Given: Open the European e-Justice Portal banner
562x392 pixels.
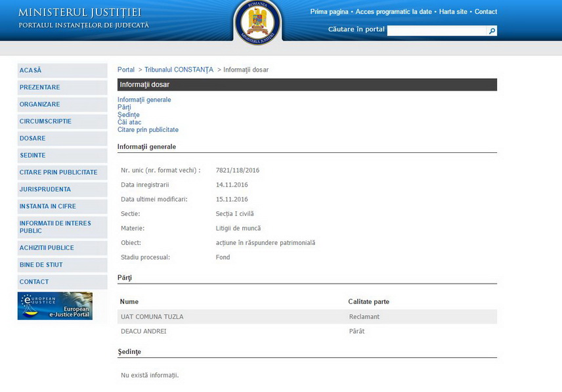Looking at the screenshot, I should pyautogui.click(x=55, y=306).
